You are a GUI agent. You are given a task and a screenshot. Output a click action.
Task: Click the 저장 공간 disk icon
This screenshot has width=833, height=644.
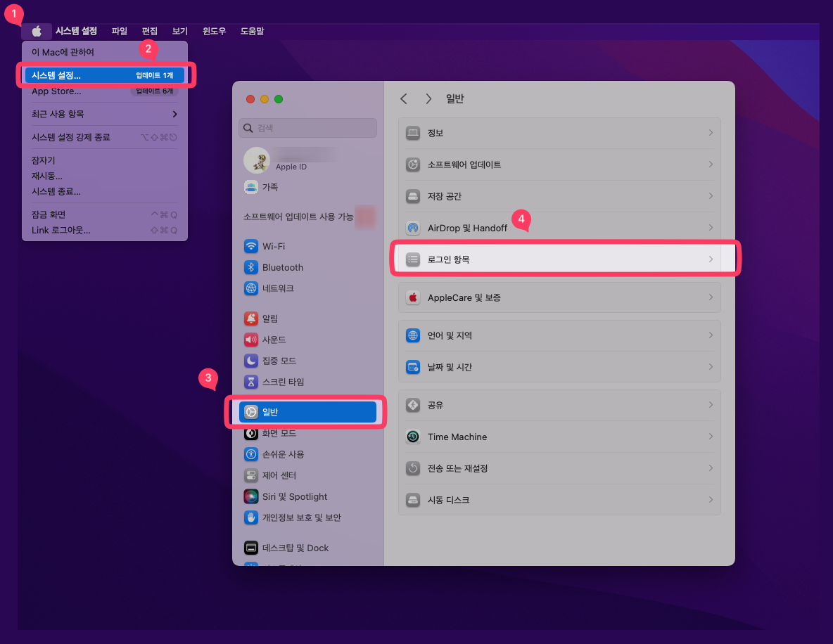[413, 196]
